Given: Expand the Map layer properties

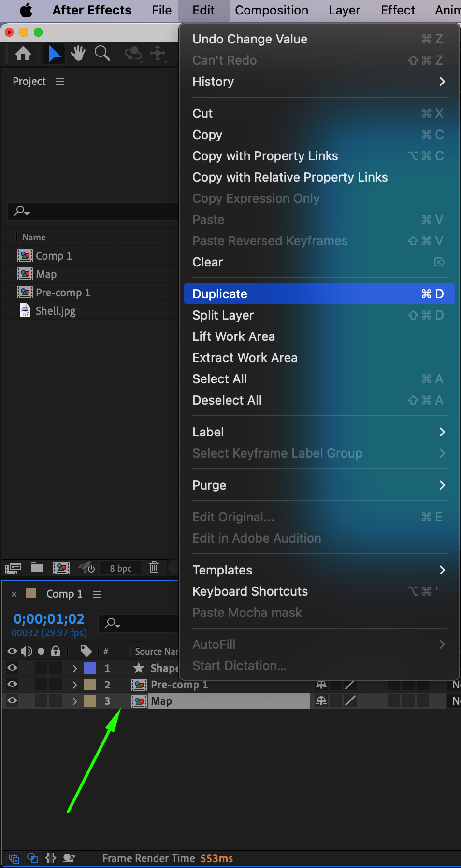Looking at the screenshot, I should tap(75, 701).
